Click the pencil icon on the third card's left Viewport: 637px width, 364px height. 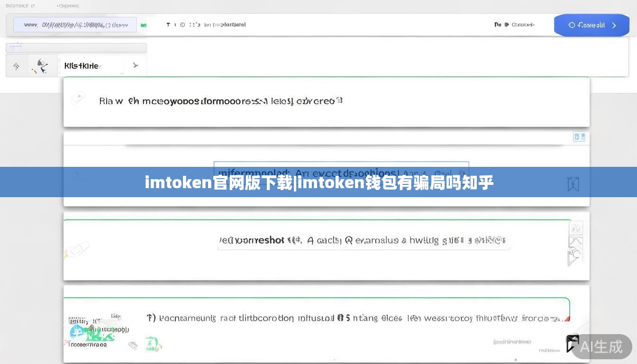(x=77, y=250)
